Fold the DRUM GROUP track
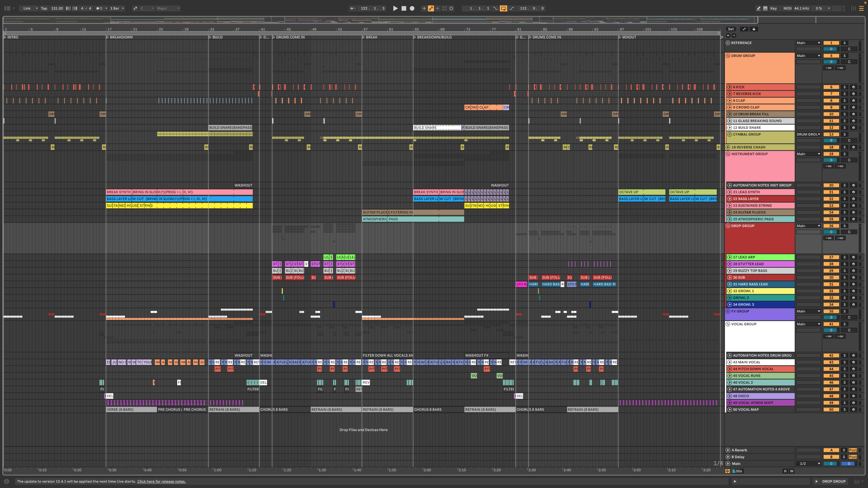The width and height of the screenshot is (868, 488). 728,56
